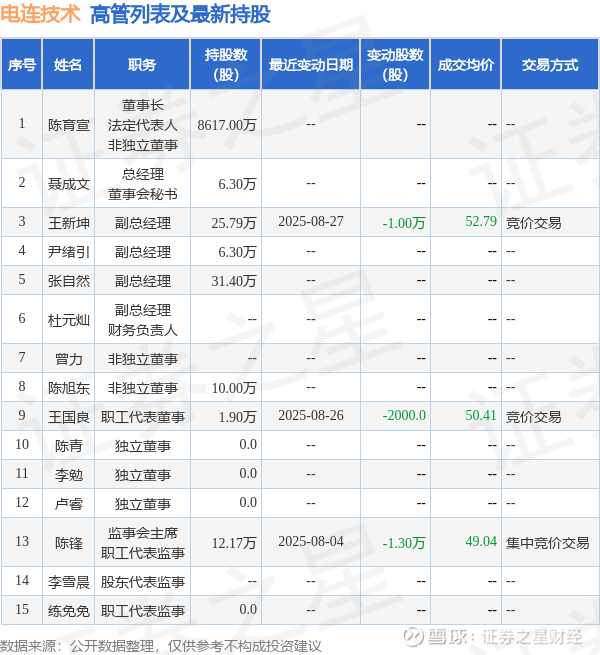This screenshot has height=655, width=600.
Task: Click the average price 49.04
Action: 481,542
